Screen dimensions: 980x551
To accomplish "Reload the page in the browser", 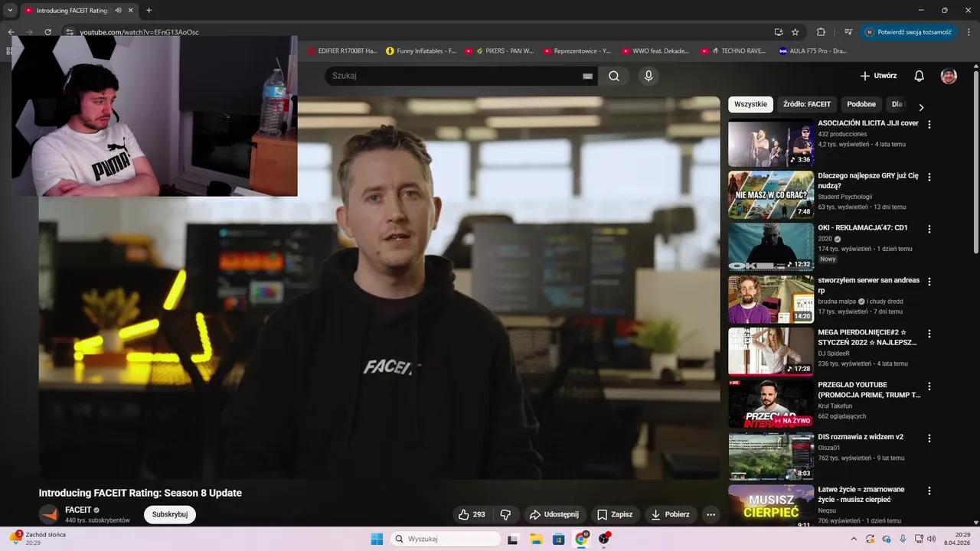I will click(47, 32).
